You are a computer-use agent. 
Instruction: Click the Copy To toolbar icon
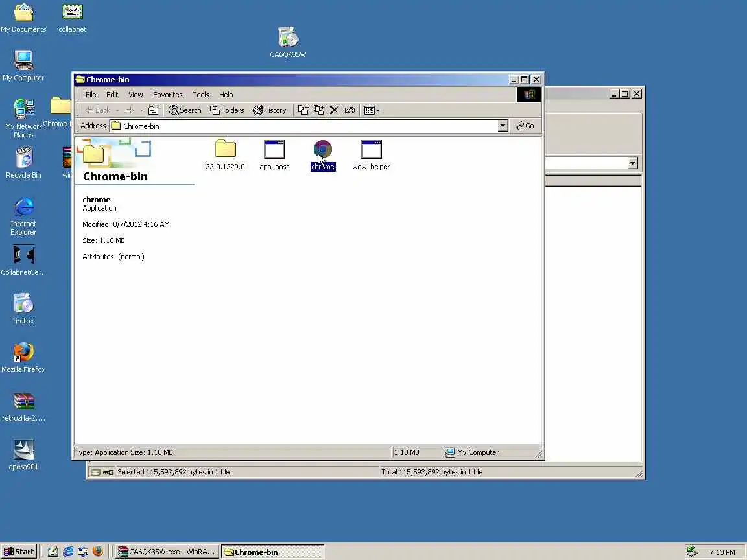(x=319, y=110)
